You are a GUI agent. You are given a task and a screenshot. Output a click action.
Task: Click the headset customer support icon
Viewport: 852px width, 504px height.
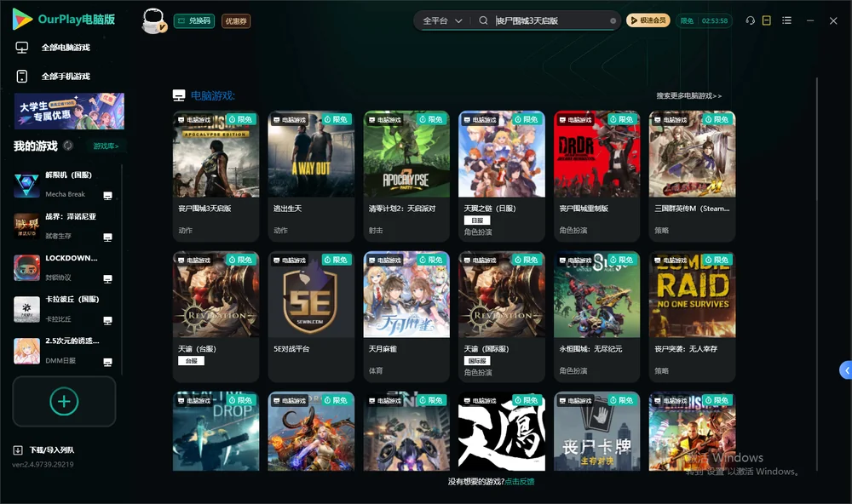click(x=751, y=20)
